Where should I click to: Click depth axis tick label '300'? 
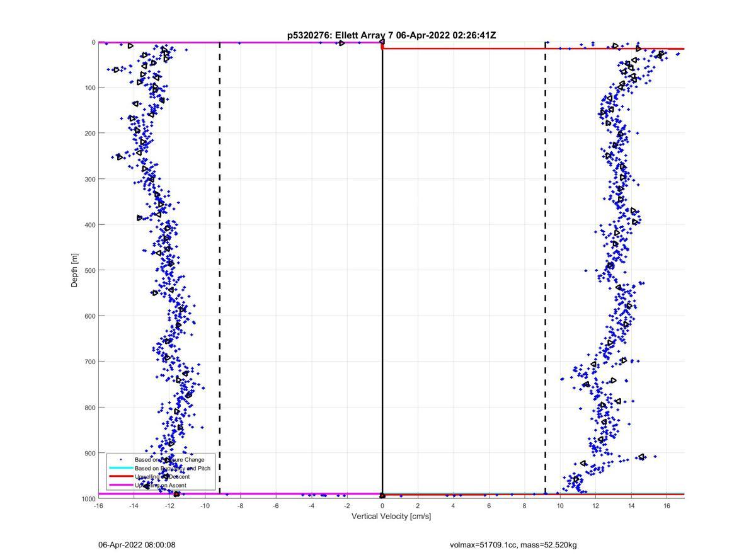click(89, 179)
